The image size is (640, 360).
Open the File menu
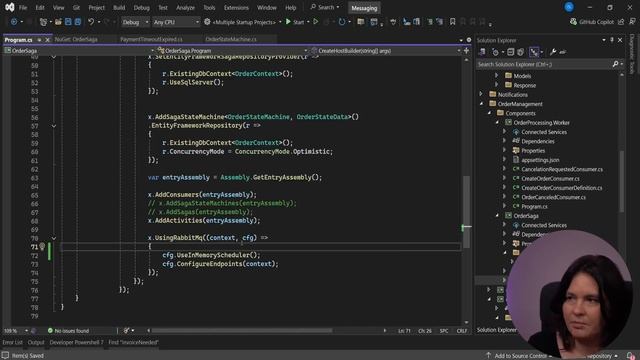pyautogui.click(x=23, y=7)
